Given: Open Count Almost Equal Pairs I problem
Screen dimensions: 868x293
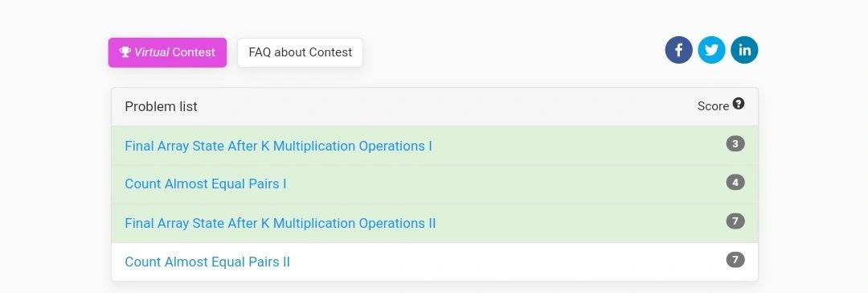Looking at the screenshot, I should [206, 184].
